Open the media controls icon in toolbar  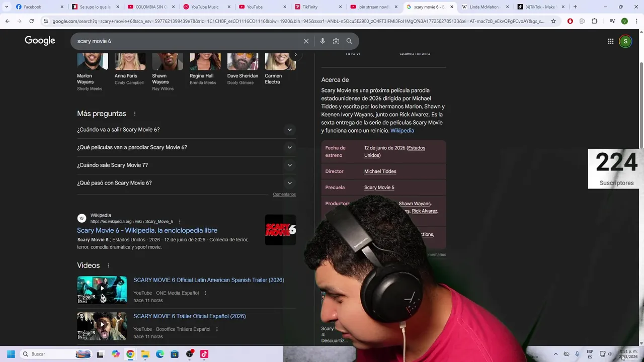(612, 21)
